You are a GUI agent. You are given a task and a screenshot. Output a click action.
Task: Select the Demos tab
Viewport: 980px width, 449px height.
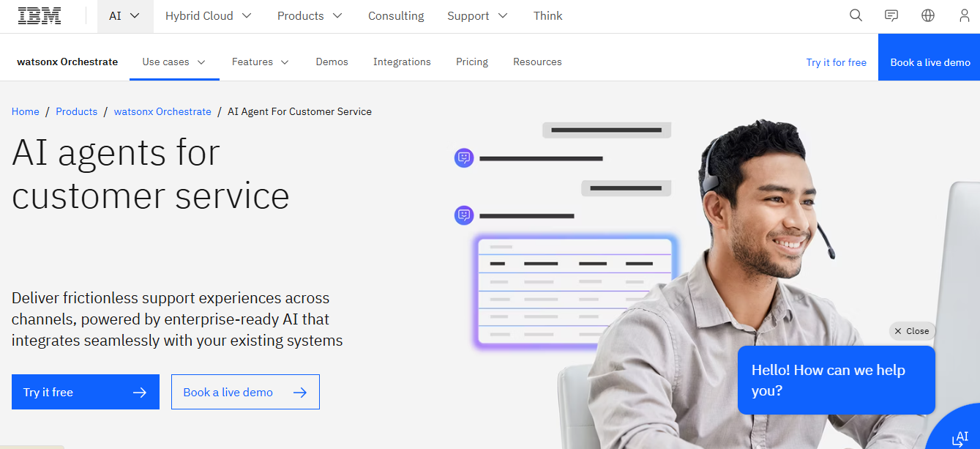[x=332, y=62]
